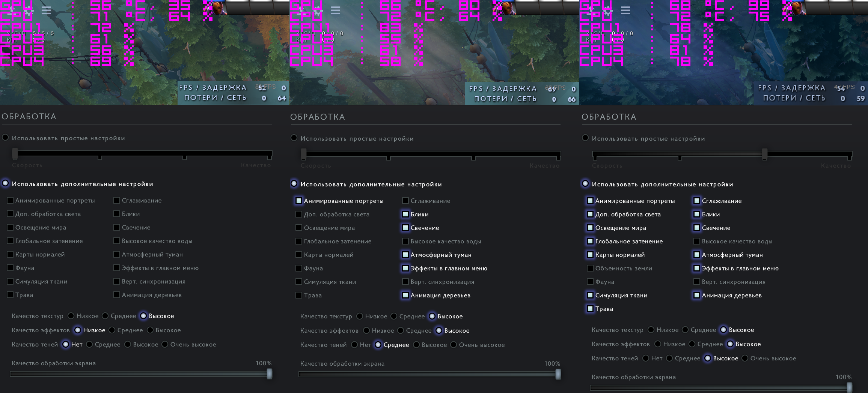Click "Качество теней" label in middle screenshot
The image size is (868, 393).
pos(324,345)
